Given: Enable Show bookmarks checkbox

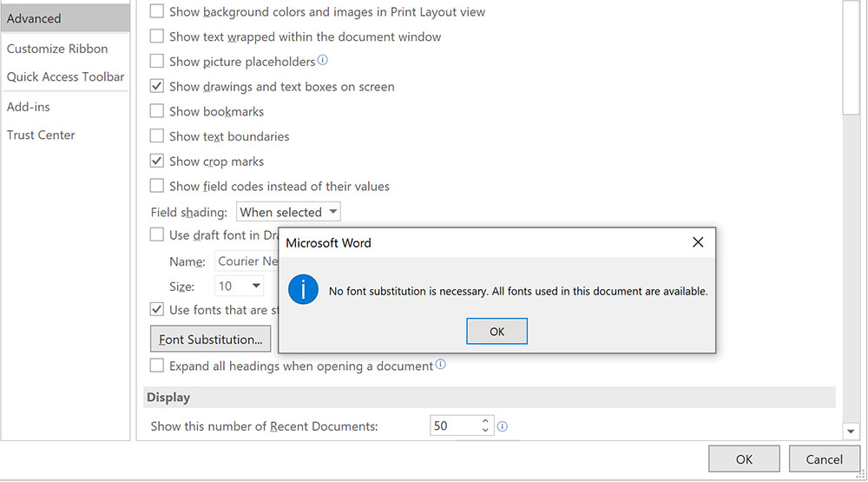Looking at the screenshot, I should (x=157, y=111).
